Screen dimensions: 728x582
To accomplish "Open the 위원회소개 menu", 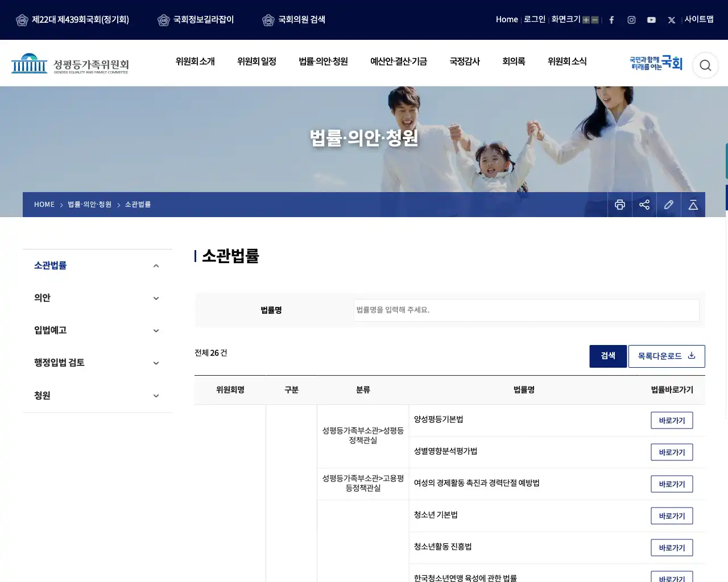I will (x=195, y=61).
